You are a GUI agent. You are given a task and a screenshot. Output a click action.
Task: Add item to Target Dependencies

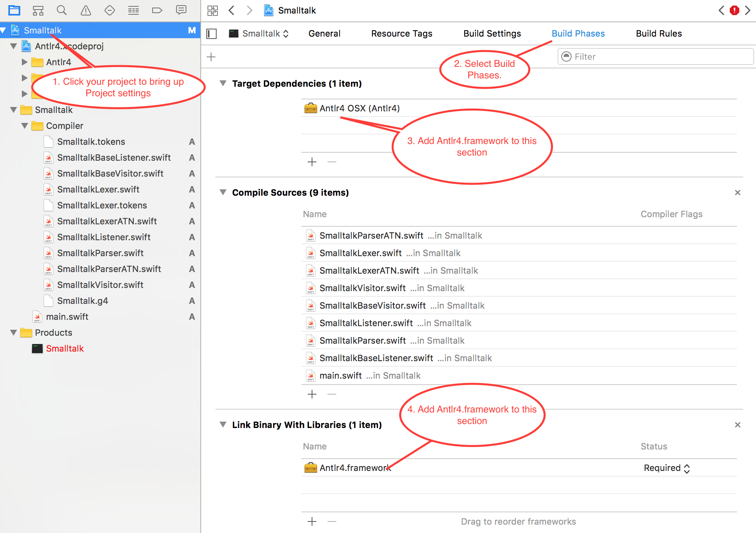(312, 162)
